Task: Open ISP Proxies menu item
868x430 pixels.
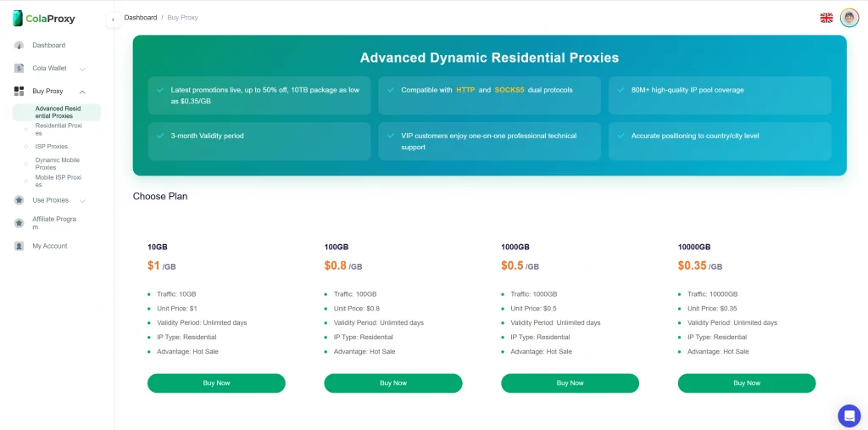Action: 52,147
